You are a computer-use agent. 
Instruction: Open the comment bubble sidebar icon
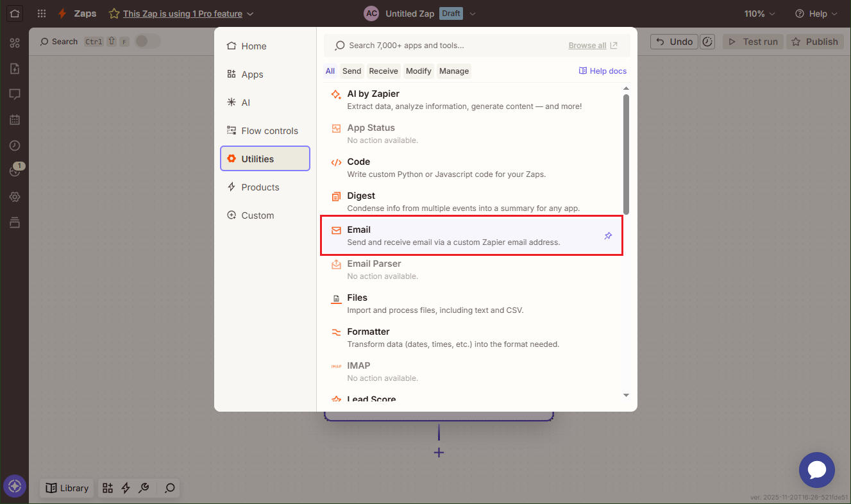15,94
